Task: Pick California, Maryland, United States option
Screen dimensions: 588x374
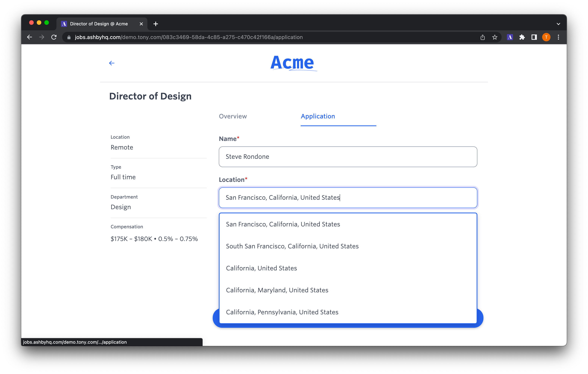Action: [277, 290]
